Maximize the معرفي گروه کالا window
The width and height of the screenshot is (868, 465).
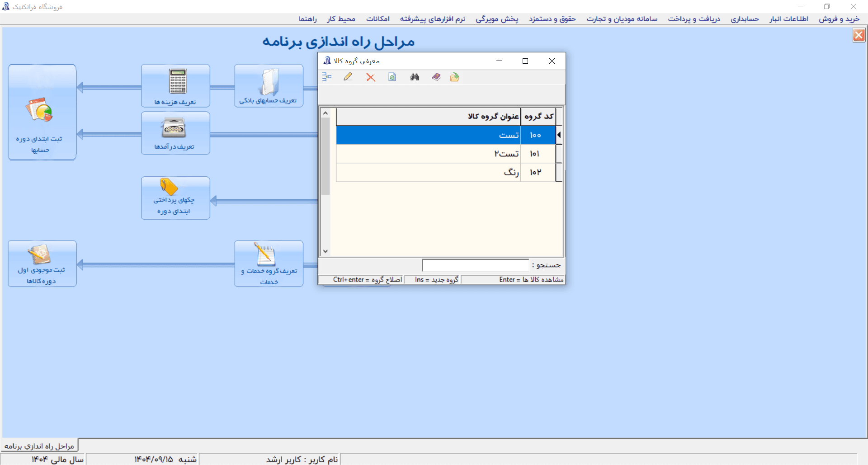tap(525, 61)
